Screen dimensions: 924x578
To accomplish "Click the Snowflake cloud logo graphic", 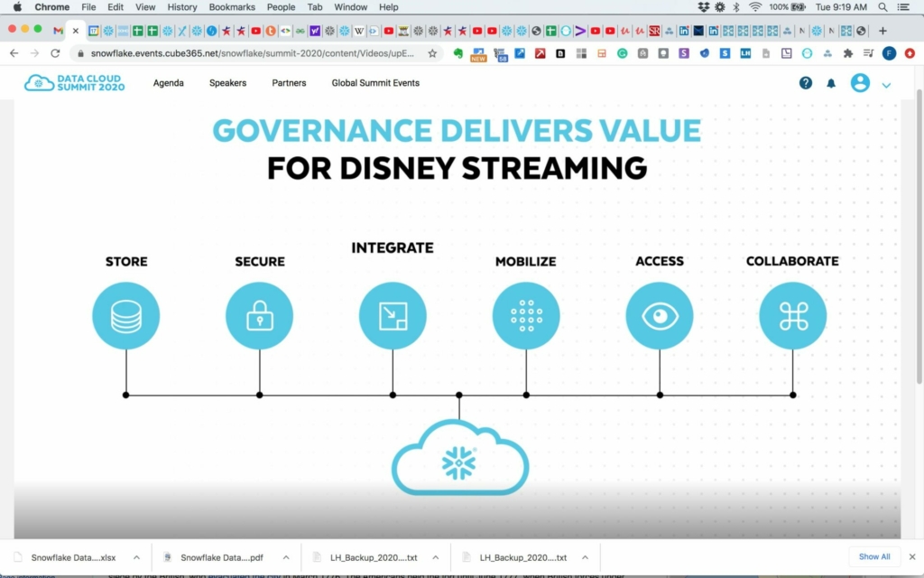I will click(459, 458).
